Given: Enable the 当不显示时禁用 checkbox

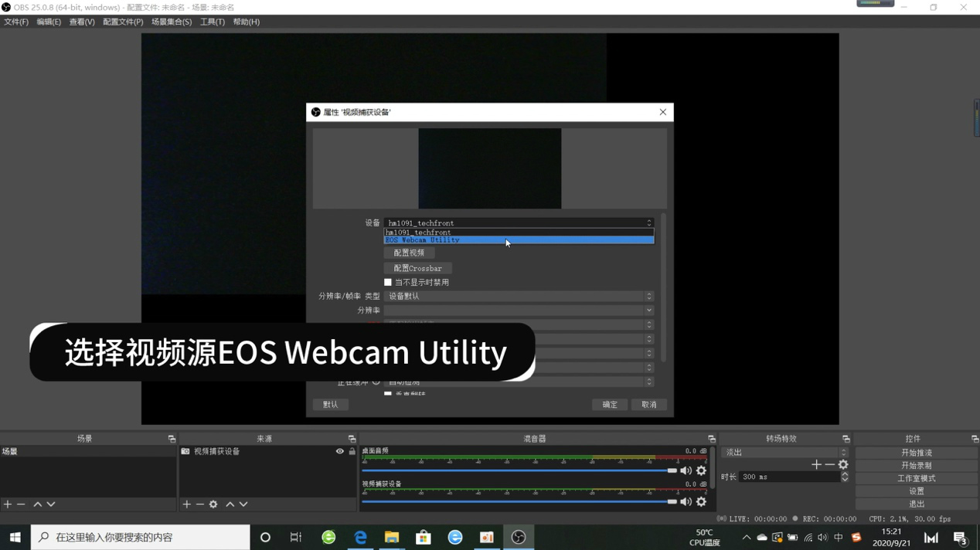Looking at the screenshot, I should pos(388,282).
